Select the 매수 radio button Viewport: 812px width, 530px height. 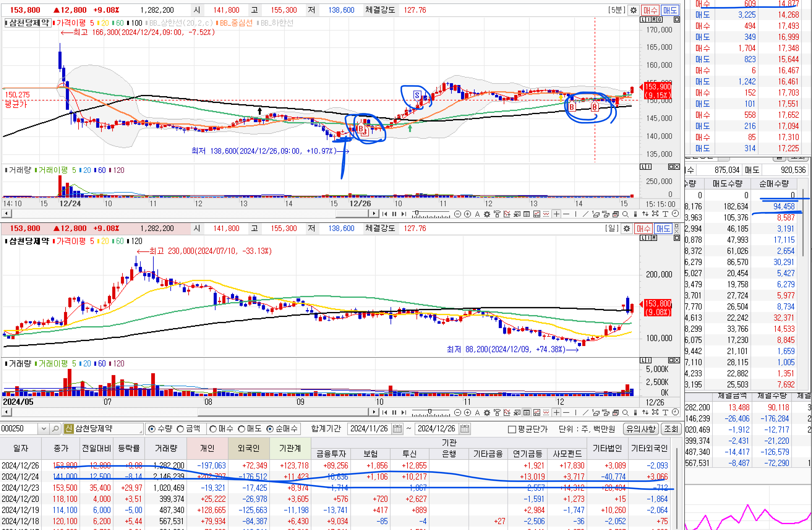click(213, 429)
